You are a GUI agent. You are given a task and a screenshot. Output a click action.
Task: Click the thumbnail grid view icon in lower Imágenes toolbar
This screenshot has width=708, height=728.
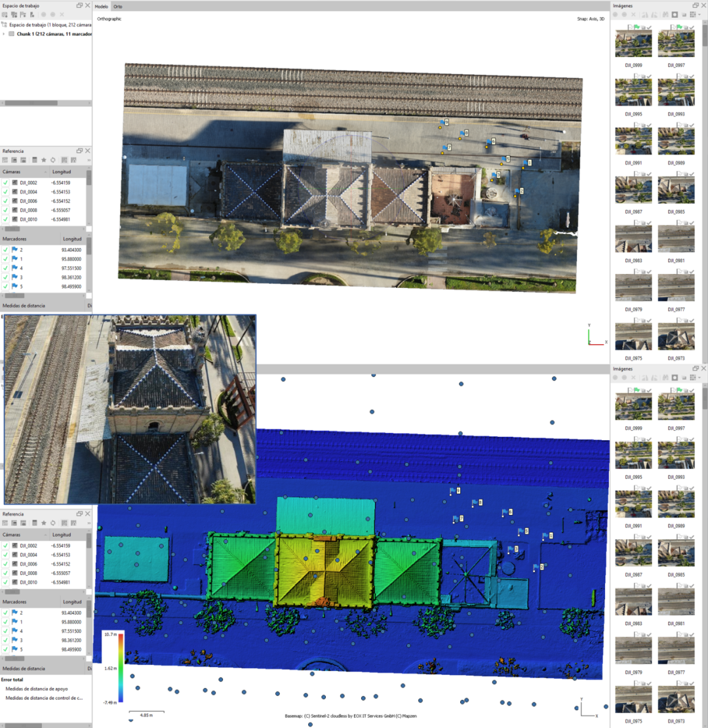[x=693, y=378]
